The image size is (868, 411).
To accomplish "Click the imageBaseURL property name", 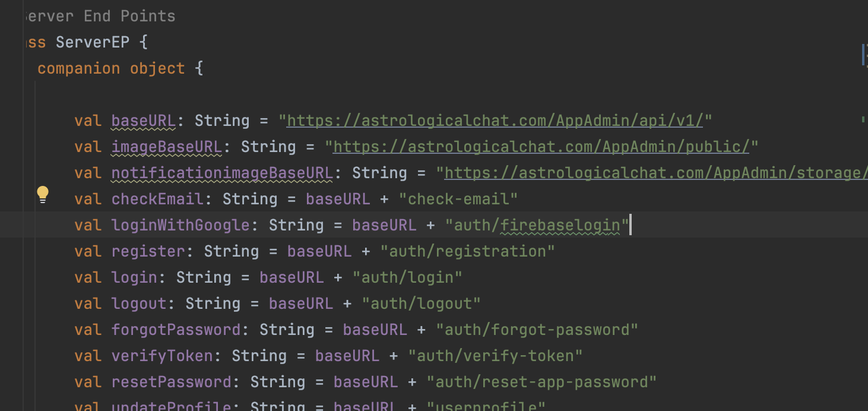I will click(166, 147).
